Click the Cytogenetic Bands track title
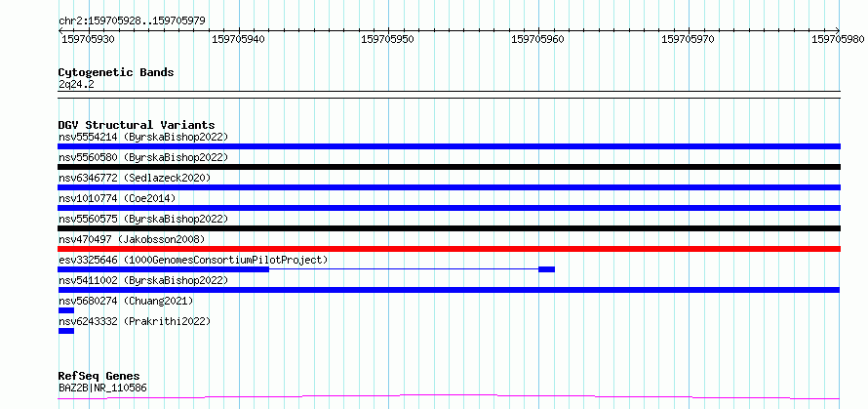 coord(116,72)
